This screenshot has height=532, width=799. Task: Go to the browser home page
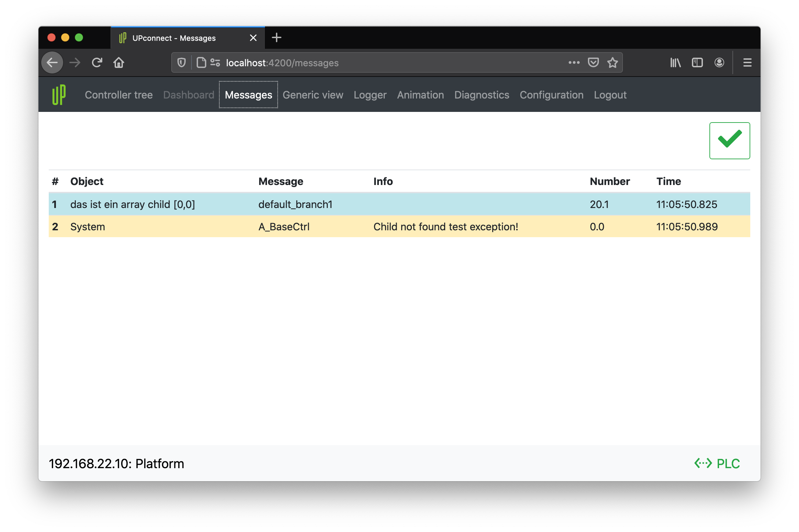coord(119,62)
